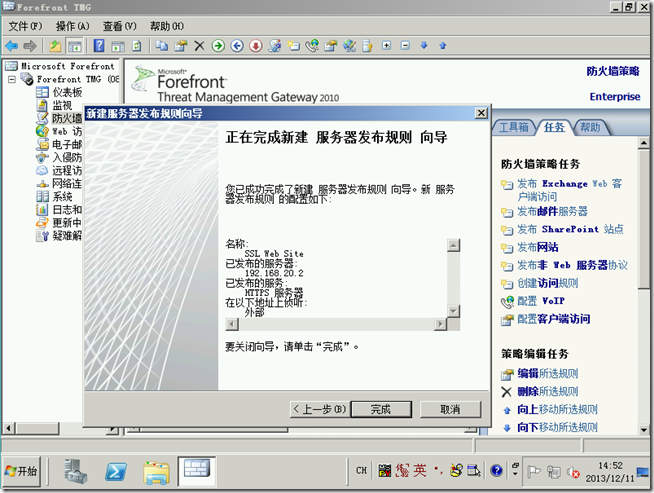The image size is (654, 493).
Task: Click summary box scroll left arrow
Action: [232, 324]
